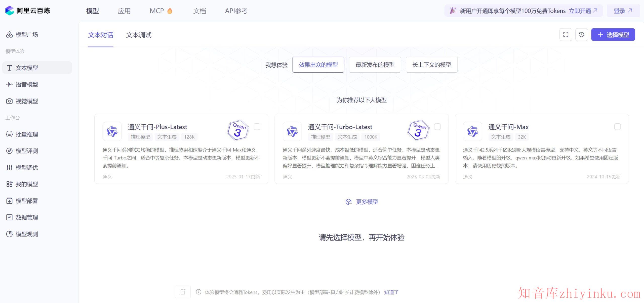
Task: Check the 通义千问-Turbo-Latest model checkbox
Action: tap(437, 127)
